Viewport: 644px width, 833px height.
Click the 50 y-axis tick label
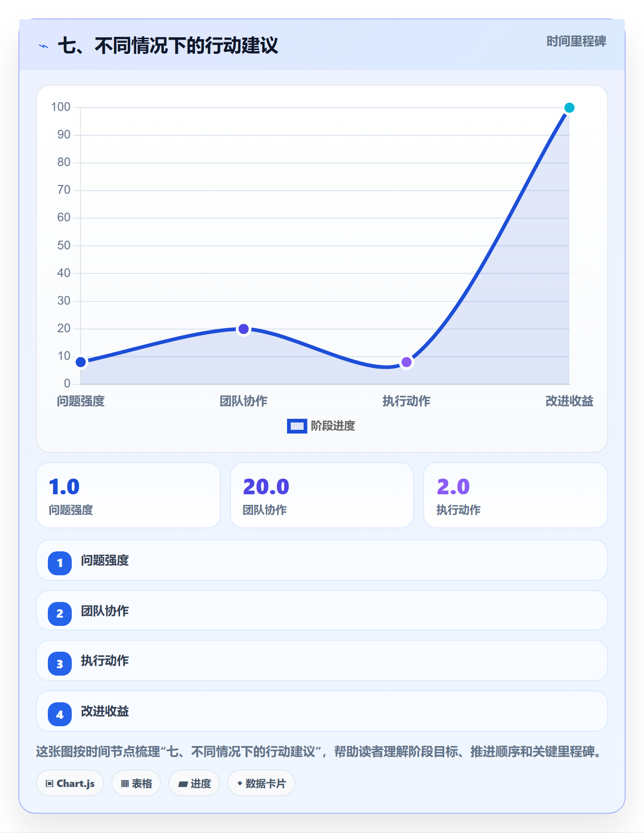point(64,245)
